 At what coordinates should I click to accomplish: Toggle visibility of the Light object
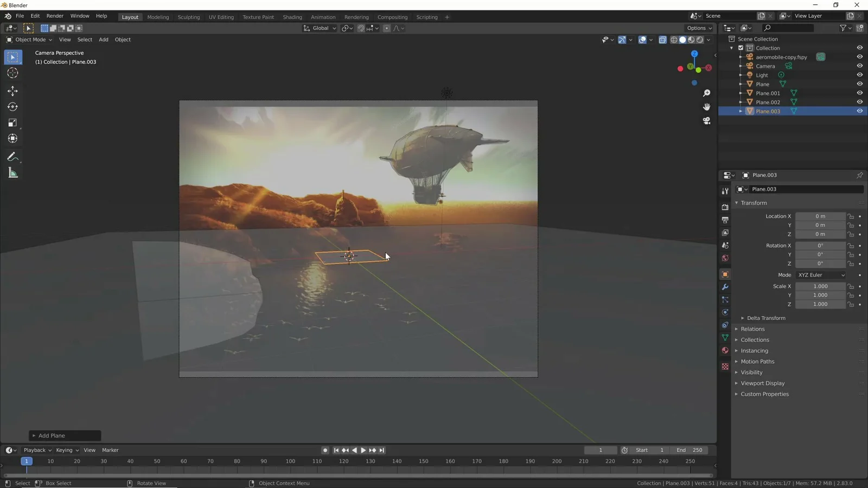859,75
